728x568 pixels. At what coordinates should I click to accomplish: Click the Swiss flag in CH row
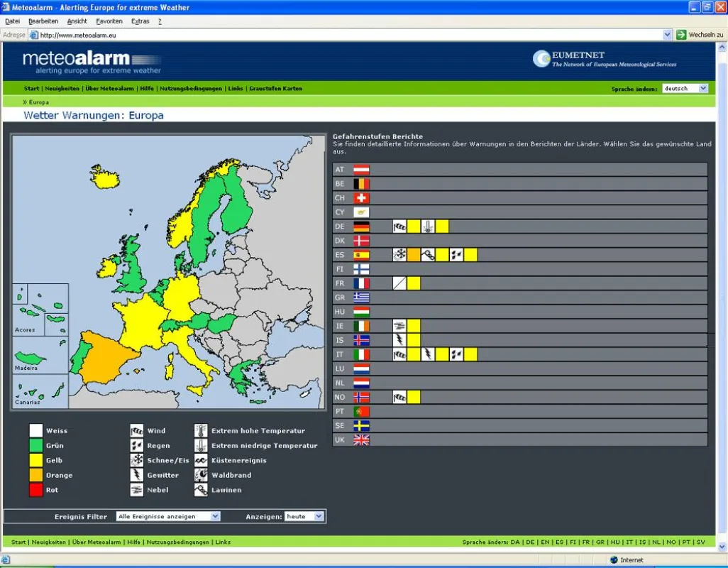361,198
